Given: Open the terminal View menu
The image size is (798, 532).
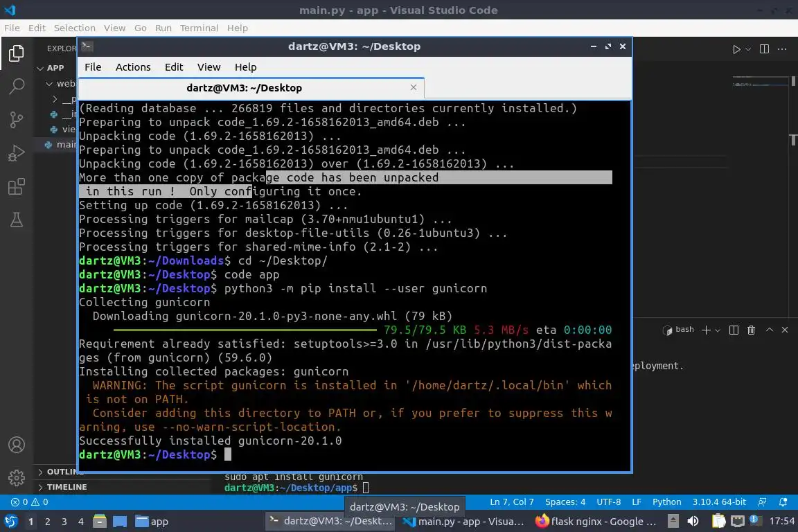Looking at the screenshot, I should [x=209, y=67].
